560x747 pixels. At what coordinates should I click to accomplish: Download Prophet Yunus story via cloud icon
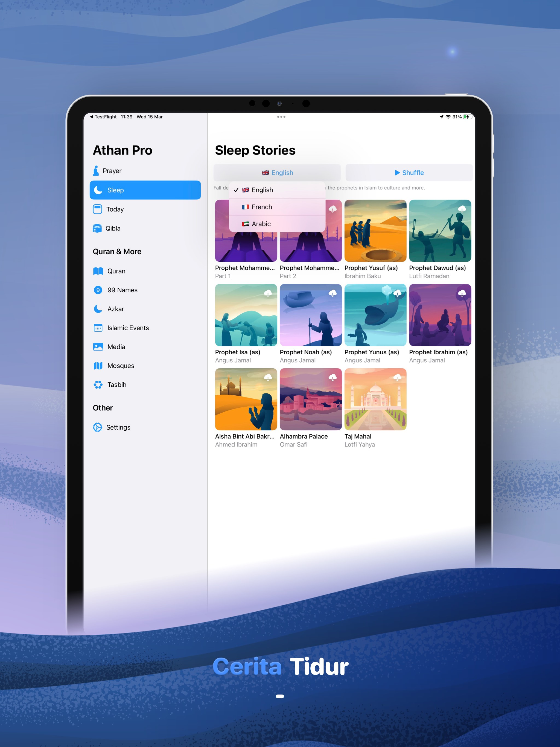click(397, 293)
